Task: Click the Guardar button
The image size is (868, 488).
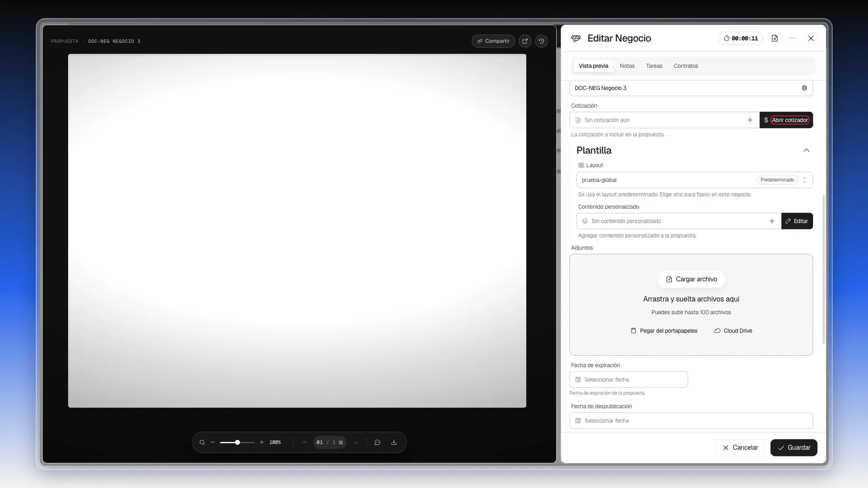Action: click(793, 447)
